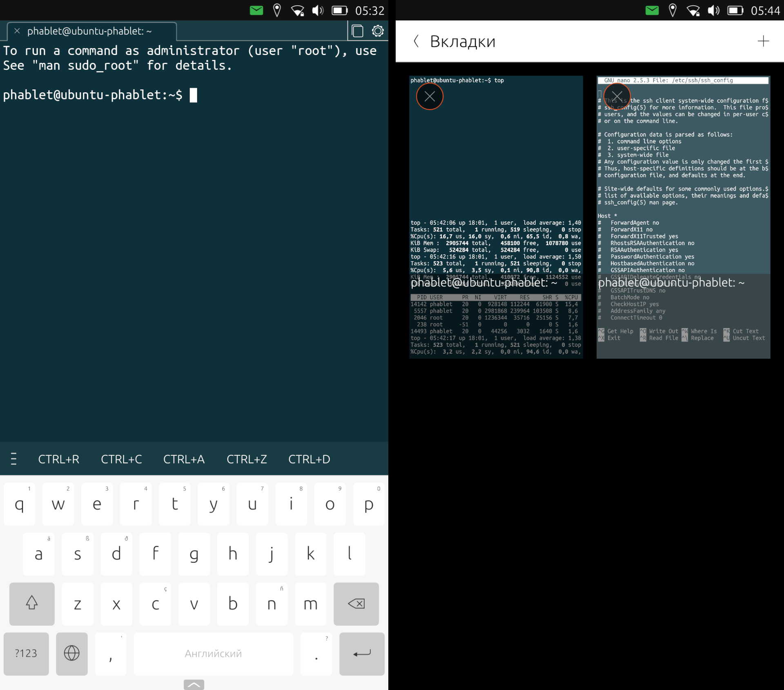Viewport: 784px width, 690px height.
Task: Go back using the chevron beside Вкладки
Action: point(416,41)
